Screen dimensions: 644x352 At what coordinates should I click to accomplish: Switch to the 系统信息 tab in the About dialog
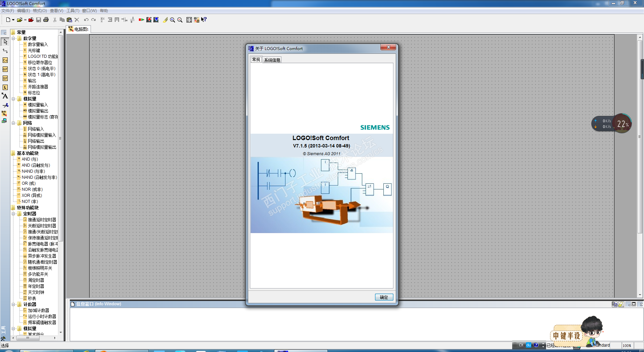[272, 60]
